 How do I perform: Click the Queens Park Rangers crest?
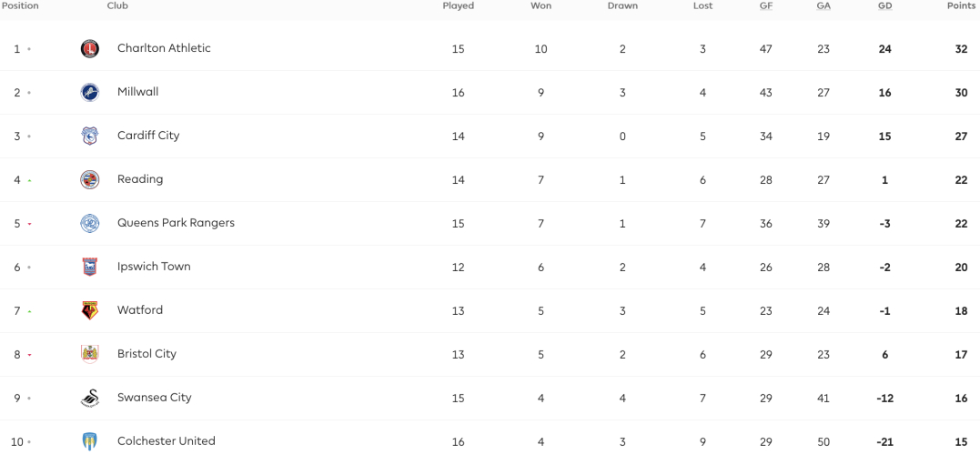pyautogui.click(x=90, y=224)
